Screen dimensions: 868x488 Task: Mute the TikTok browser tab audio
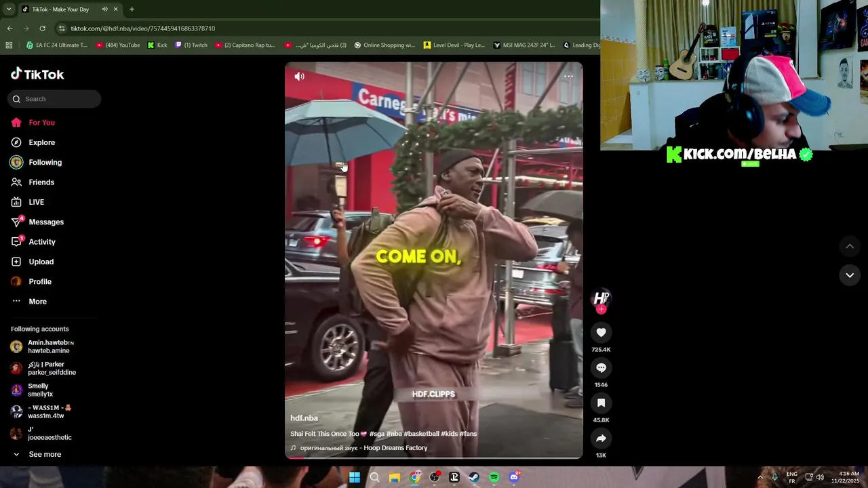pyautogui.click(x=104, y=9)
